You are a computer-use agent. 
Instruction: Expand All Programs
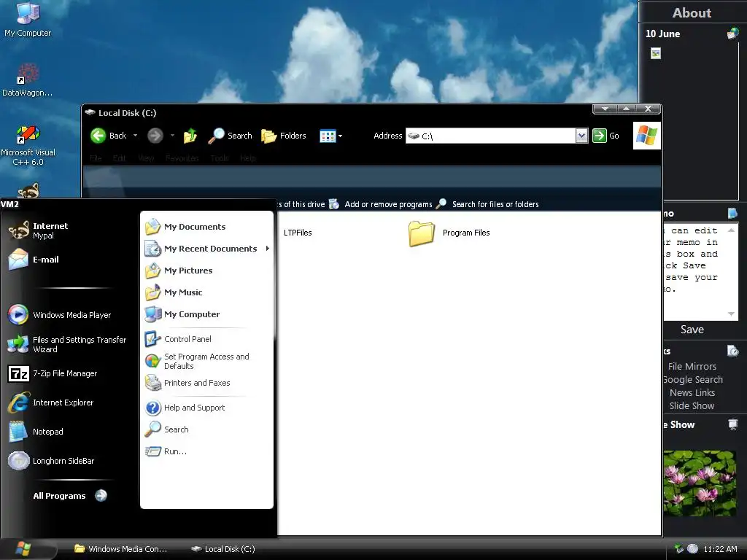point(70,496)
